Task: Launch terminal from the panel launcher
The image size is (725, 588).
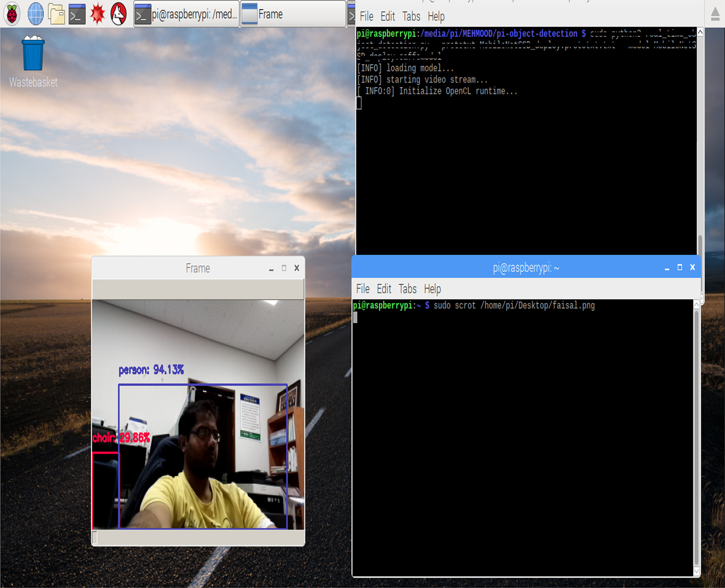Action: pyautogui.click(x=77, y=14)
